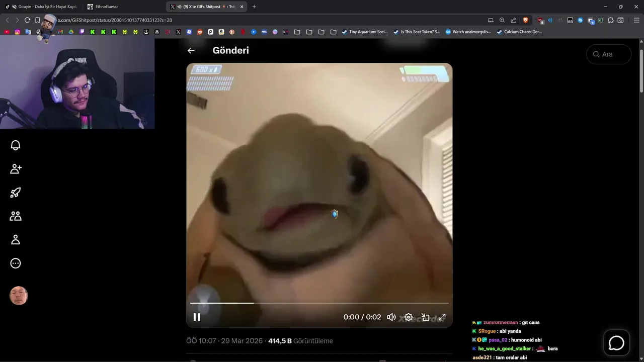
Task: Seek along the video progress bar
Action: pos(319,303)
